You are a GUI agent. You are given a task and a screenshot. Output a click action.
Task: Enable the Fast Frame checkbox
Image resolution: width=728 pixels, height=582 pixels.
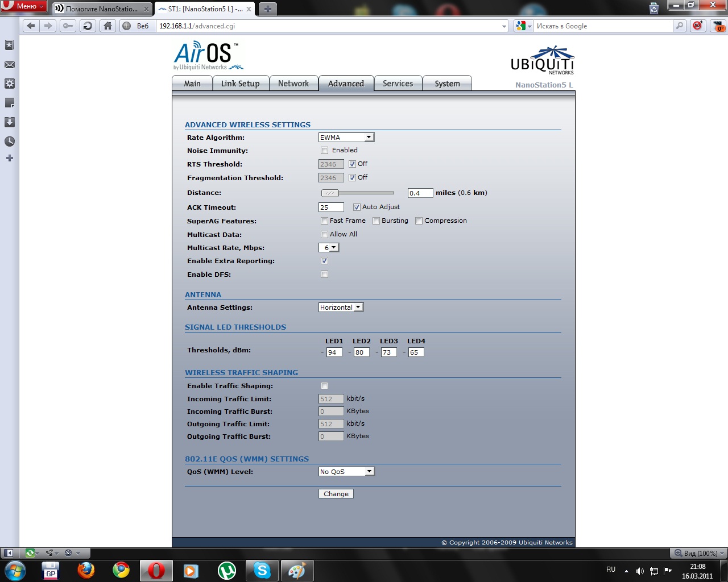324,221
